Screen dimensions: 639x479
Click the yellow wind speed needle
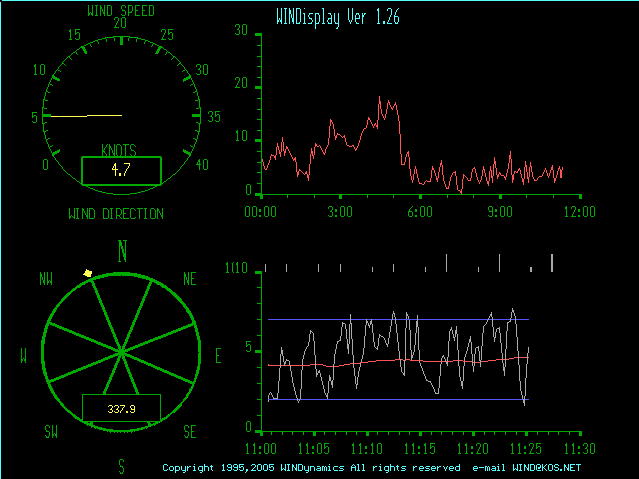coord(86,116)
